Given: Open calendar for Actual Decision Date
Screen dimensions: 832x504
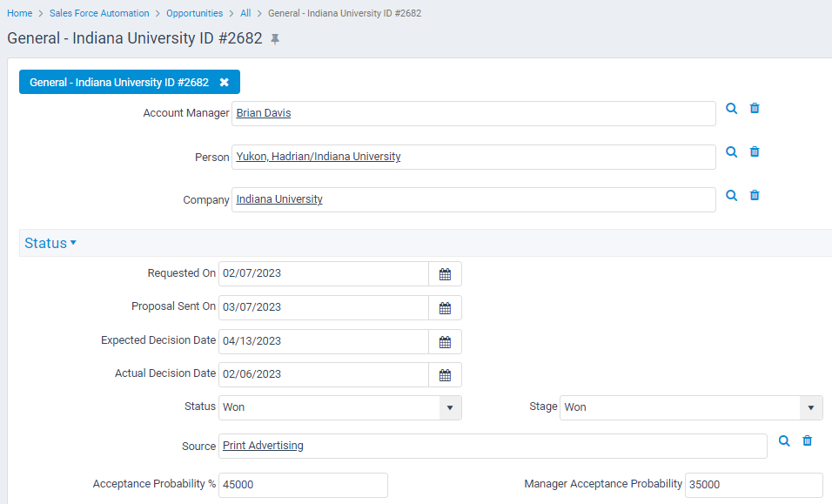Looking at the screenshot, I should [x=445, y=375].
